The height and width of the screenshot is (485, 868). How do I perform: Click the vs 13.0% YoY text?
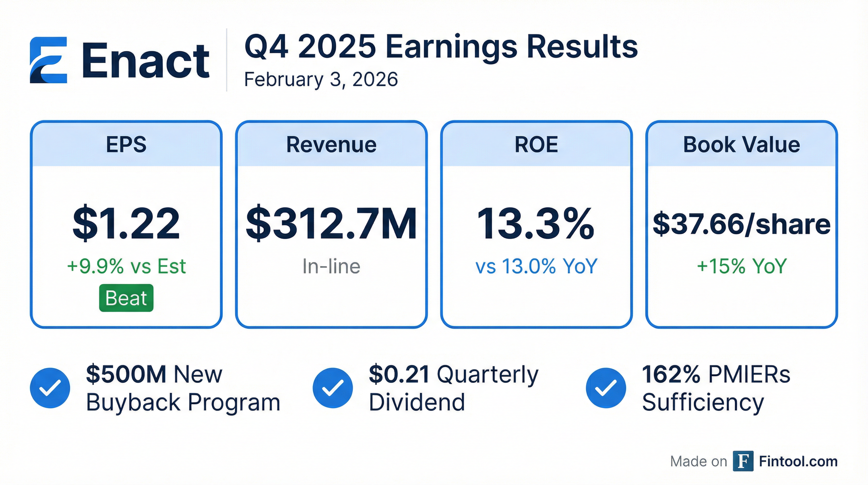coord(536,266)
